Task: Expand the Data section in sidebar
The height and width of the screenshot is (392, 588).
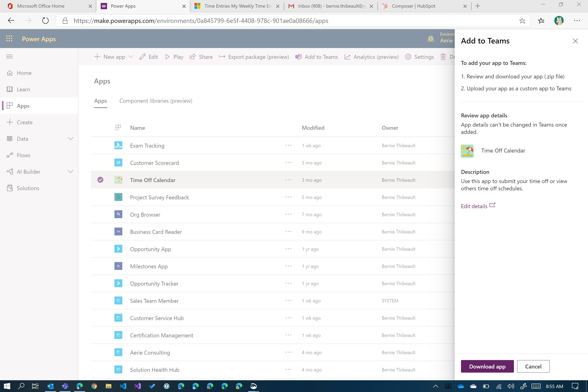Action: tap(71, 139)
